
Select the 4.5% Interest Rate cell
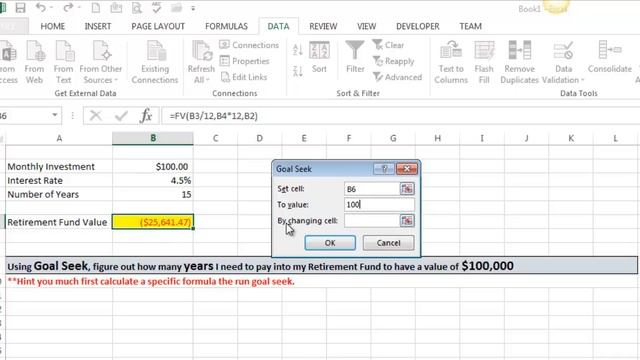(x=153, y=180)
